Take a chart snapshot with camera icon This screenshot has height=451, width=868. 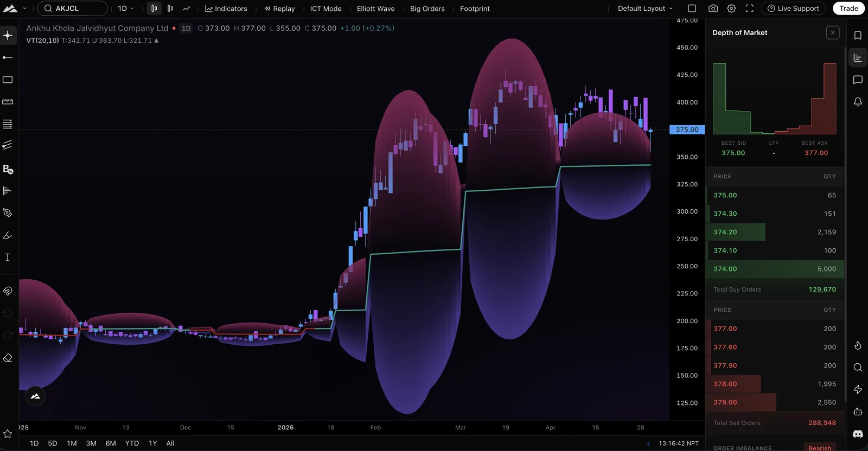[713, 9]
